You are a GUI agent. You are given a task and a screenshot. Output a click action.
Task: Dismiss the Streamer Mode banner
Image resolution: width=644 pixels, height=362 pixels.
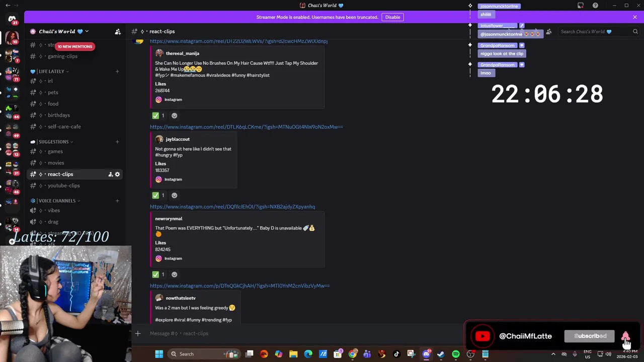[635, 17]
